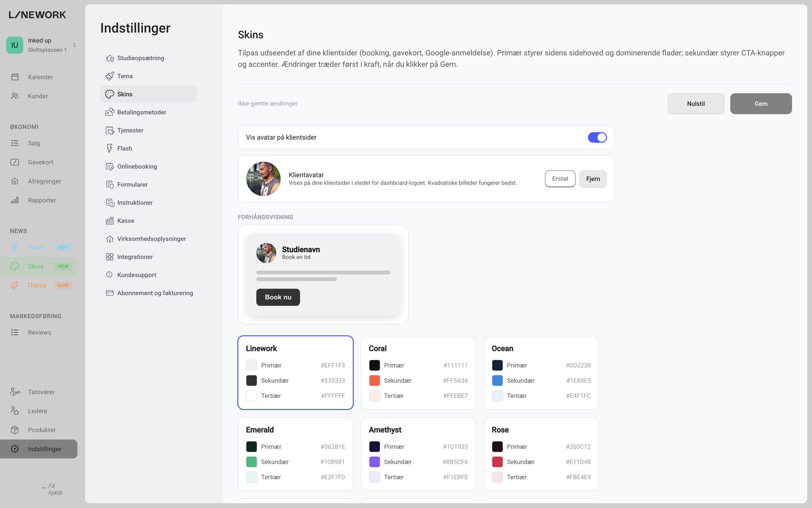This screenshot has height=508, width=812.
Task: Click the Ikke-gemte ændringer status text
Action: [x=268, y=104]
